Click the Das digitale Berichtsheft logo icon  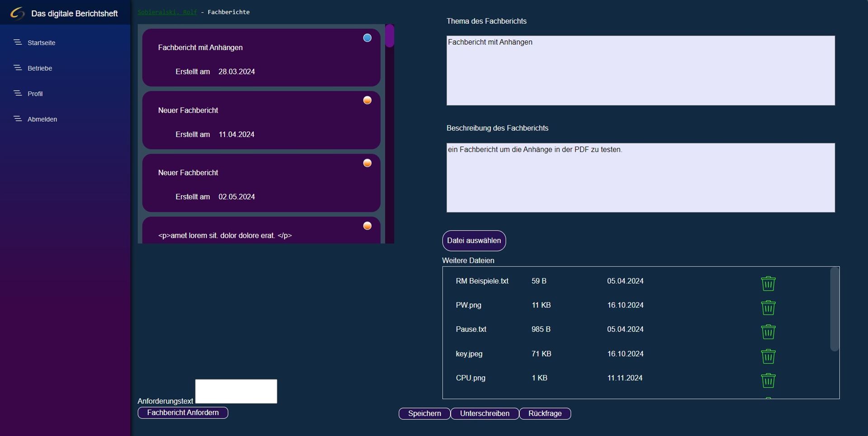(x=17, y=13)
